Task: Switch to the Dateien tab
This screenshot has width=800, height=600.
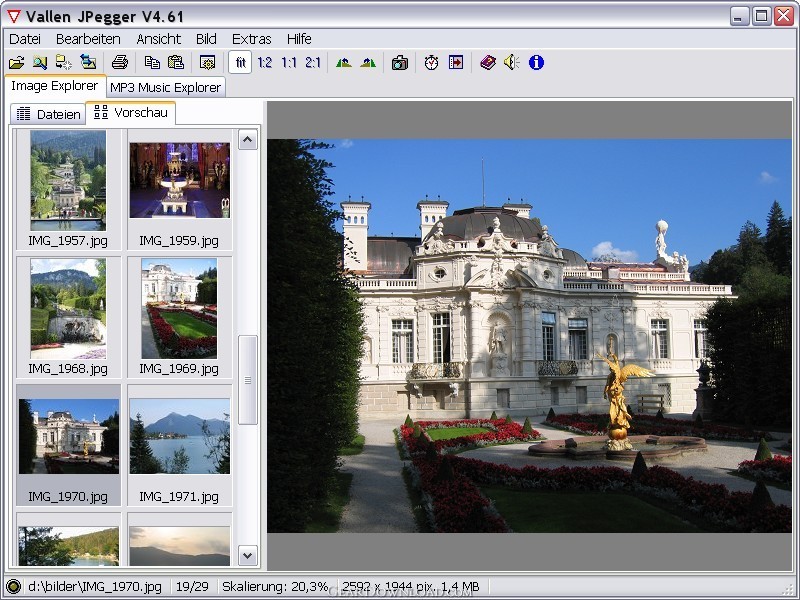Action: pos(48,114)
